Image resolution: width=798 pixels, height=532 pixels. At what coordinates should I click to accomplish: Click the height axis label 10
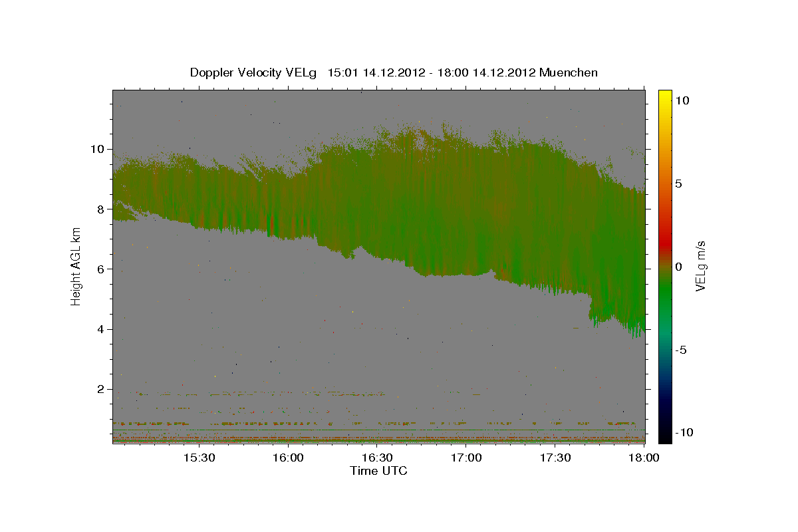click(x=98, y=149)
